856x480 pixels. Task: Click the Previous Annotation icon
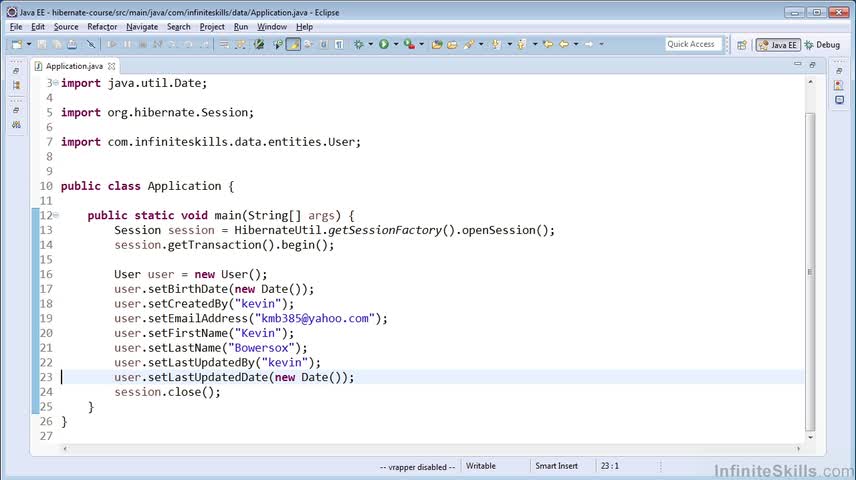[521, 44]
